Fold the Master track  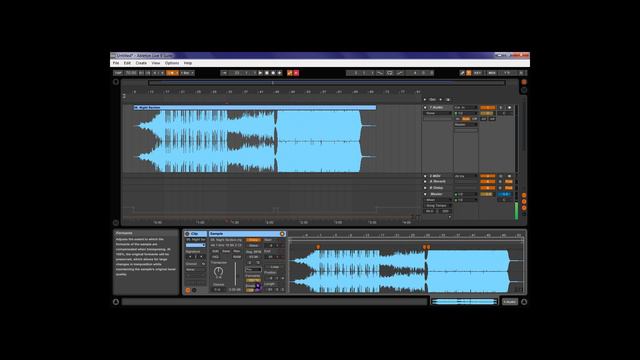coord(425,194)
